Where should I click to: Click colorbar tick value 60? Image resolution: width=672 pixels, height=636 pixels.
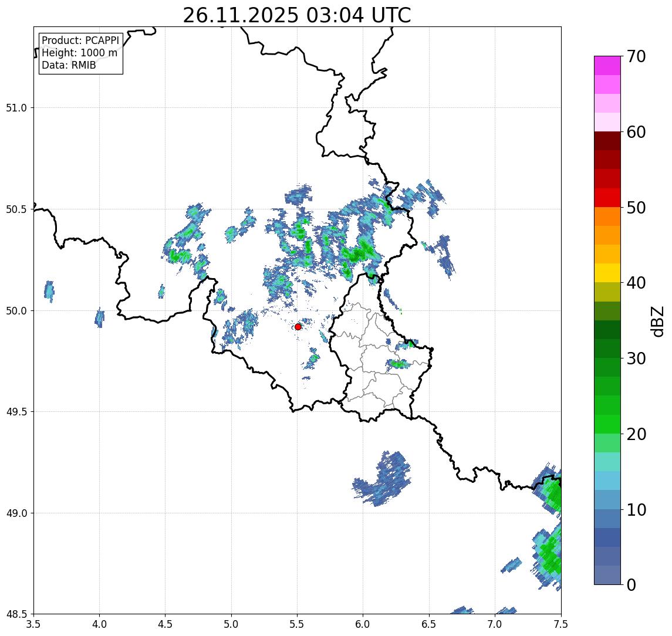(x=636, y=132)
